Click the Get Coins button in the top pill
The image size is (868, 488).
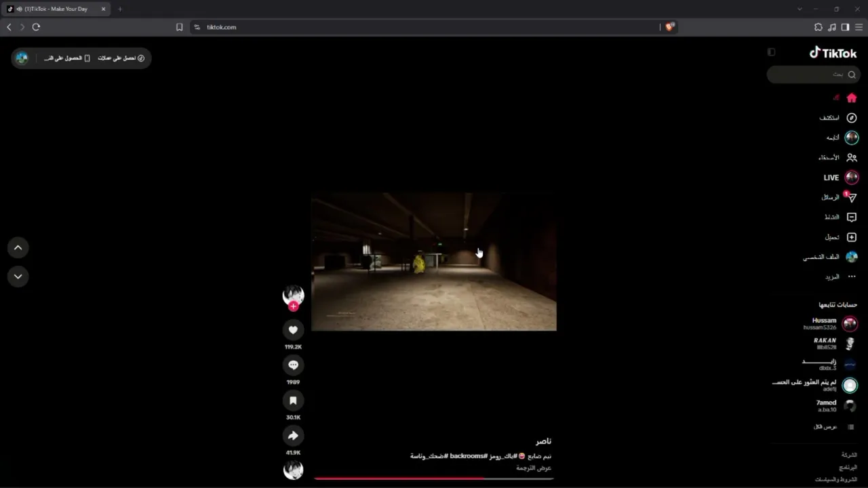[x=121, y=58]
